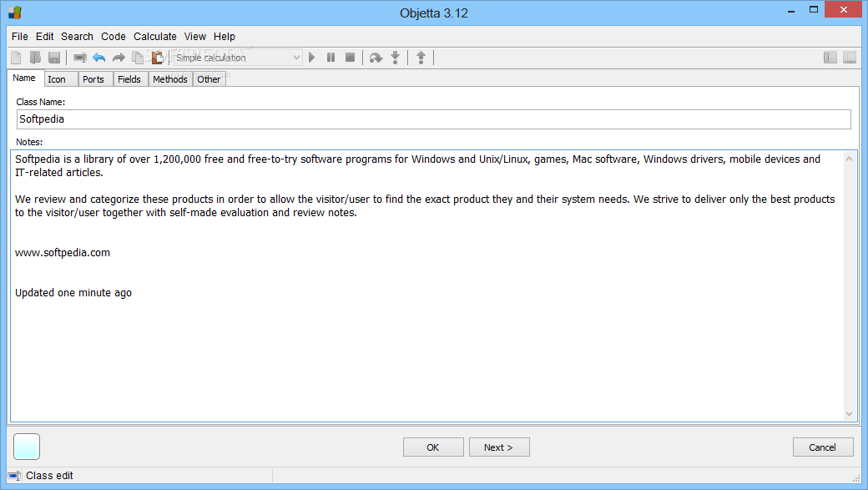Open the File menu
868x490 pixels.
pos(20,37)
